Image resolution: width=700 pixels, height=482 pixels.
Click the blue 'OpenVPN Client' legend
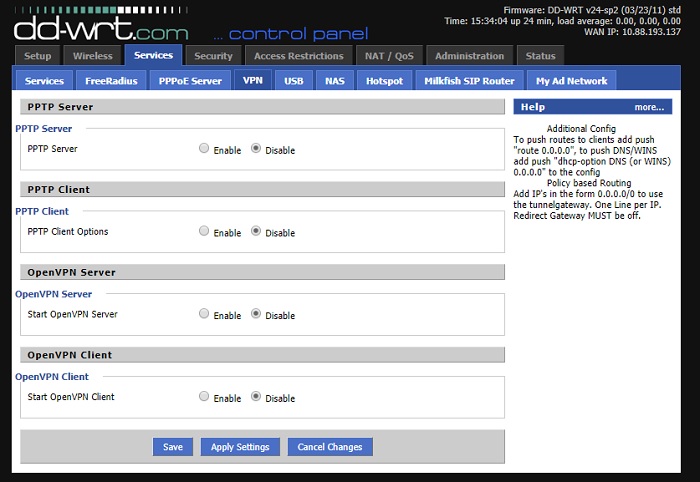tap(52, 377)
